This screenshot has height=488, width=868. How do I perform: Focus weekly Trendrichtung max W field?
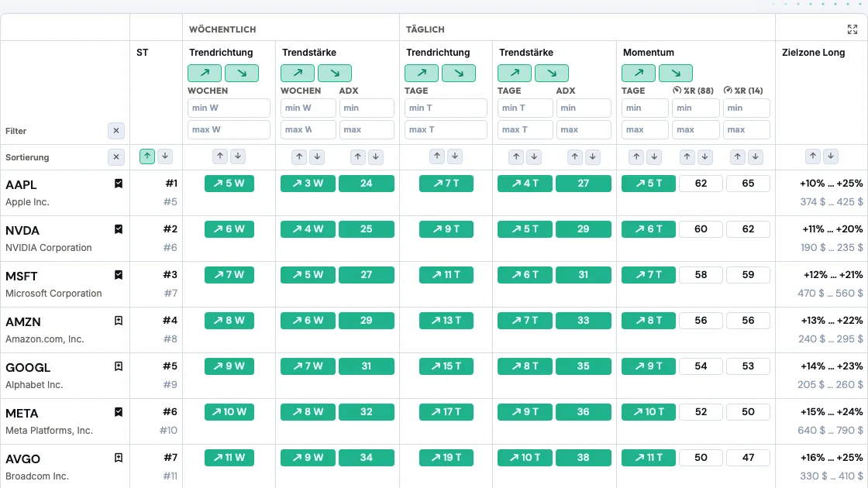click(229, 129)
